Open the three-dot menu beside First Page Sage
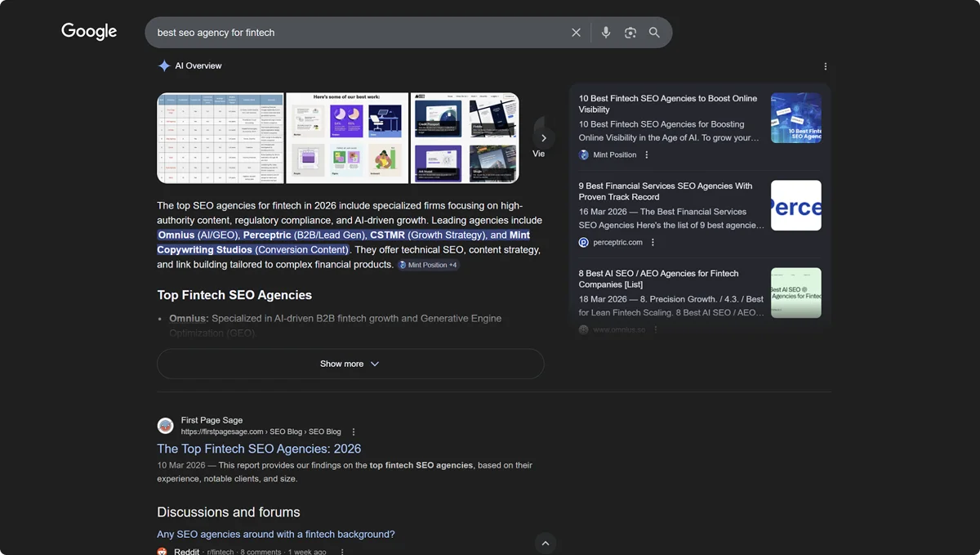Image resolution: width=980 pixels, height=555 pixels. (353, 431)
